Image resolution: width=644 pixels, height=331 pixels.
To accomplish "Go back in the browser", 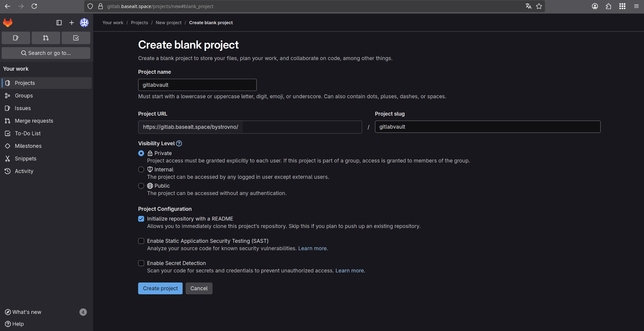I will click(7, 6).
